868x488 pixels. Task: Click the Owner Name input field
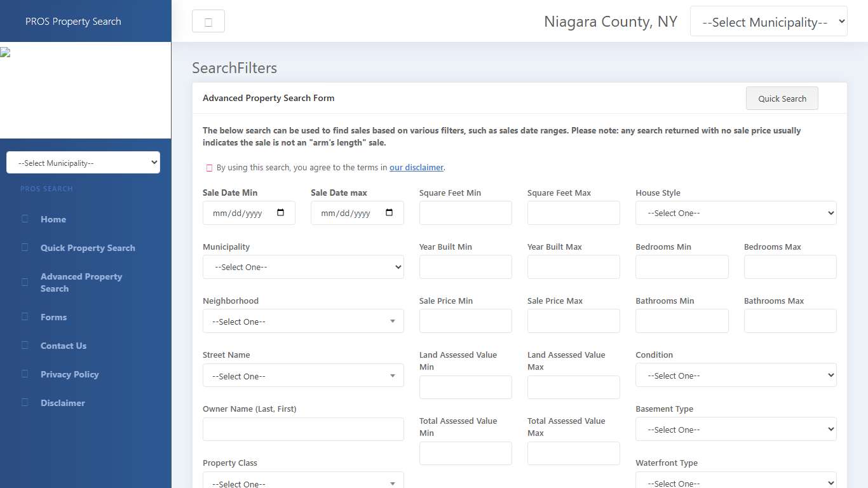coord(302,429)
